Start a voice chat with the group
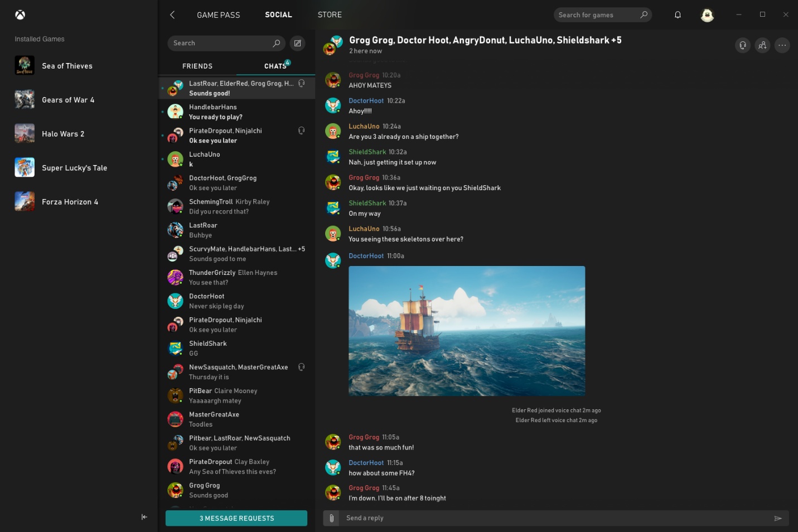 [x=742, y=45]
